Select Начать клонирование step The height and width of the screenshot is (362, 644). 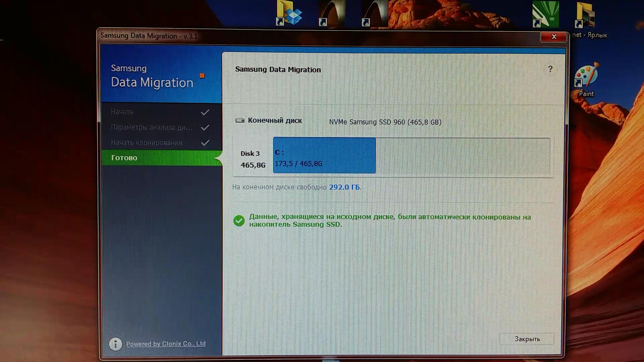(147, 143)
